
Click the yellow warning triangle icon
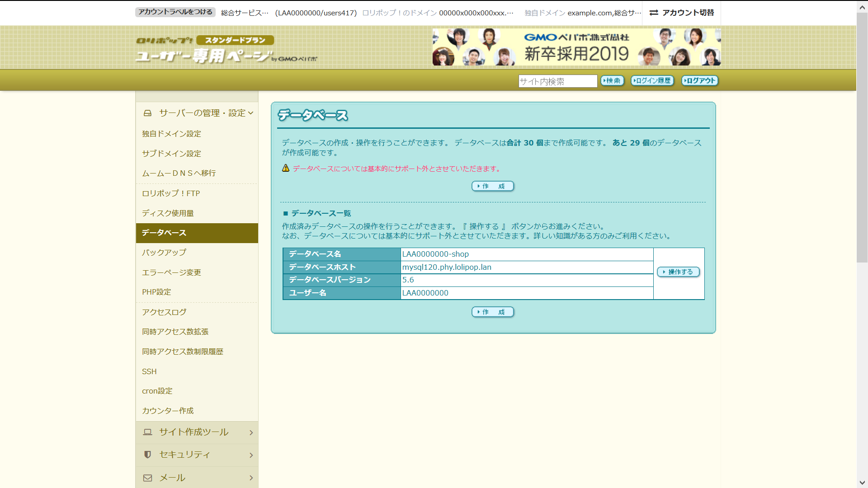[286, 168]
